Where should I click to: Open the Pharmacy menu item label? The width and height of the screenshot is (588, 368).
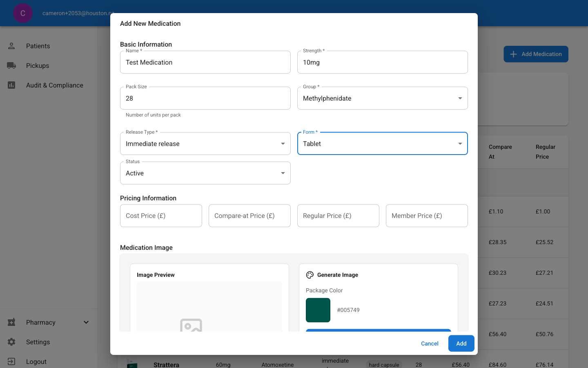pyautogui.click(x=41, y=322)
